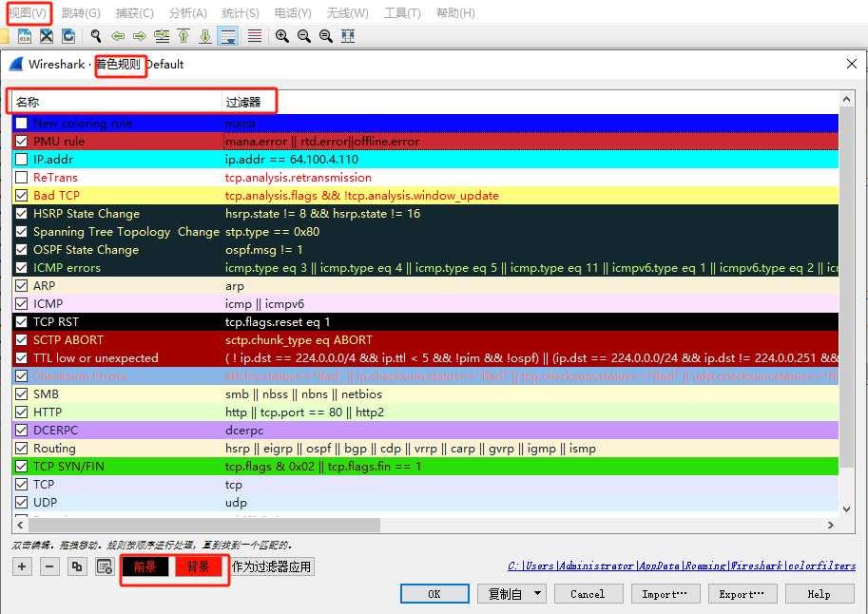Enable the IP.addr rule checkbox

[x=21, y=159]
